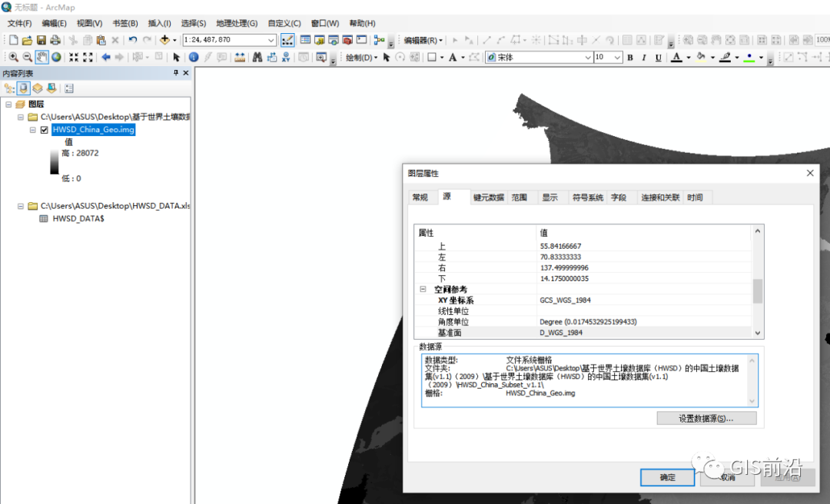This screenshot has width=830, height=504.
Task: Collapse the 图层 data frame tree
Action: (x=8, y=104)
